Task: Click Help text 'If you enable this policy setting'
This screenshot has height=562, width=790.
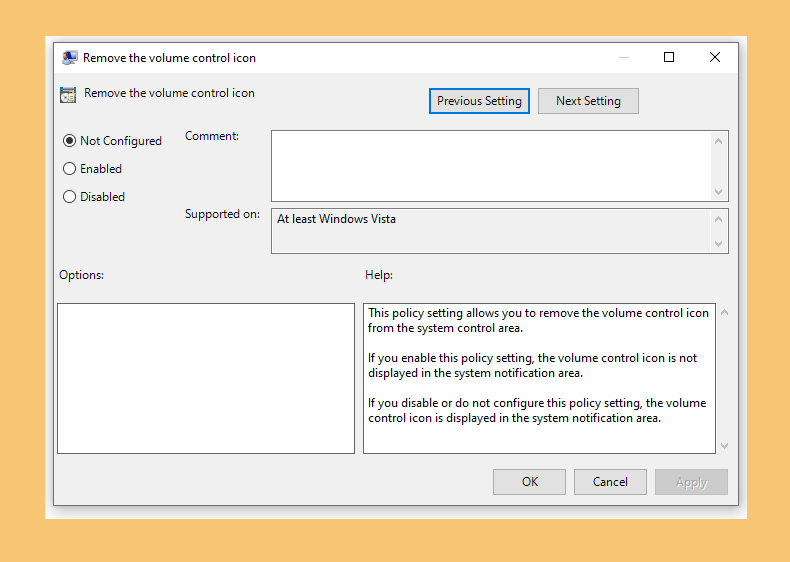Action: click(x=450, y=358)
